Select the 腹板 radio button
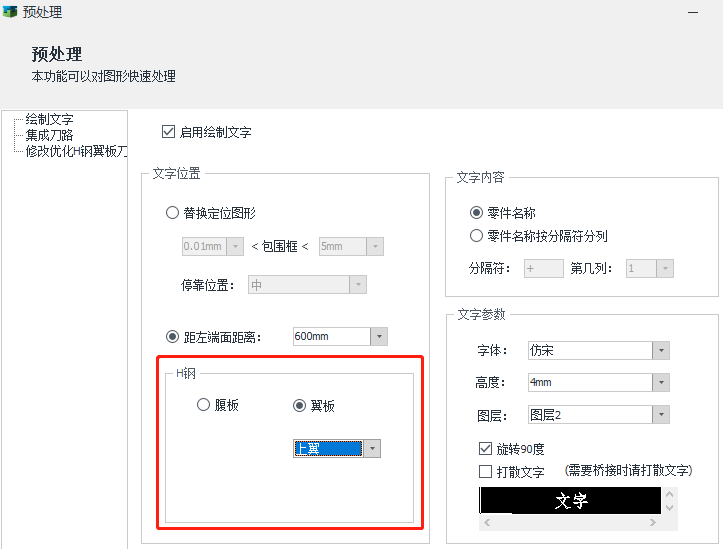The image size is (723, 549). click(x=204, y=405)
